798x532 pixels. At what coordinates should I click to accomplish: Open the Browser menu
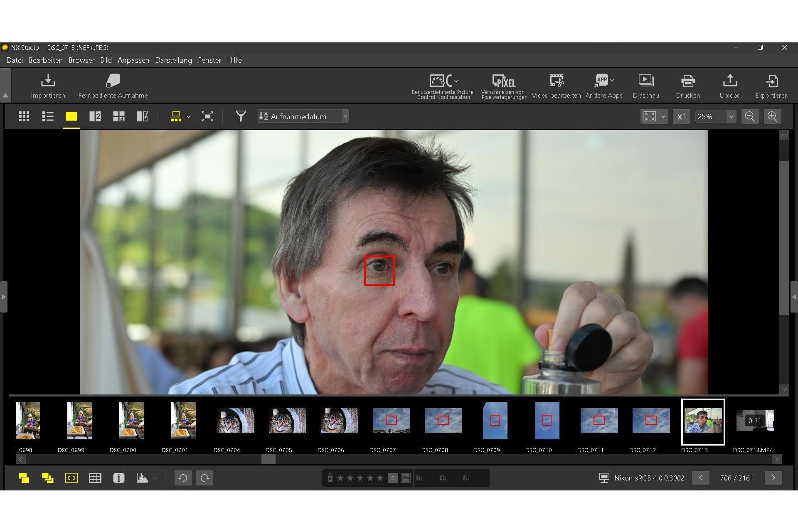pos(81,60)
